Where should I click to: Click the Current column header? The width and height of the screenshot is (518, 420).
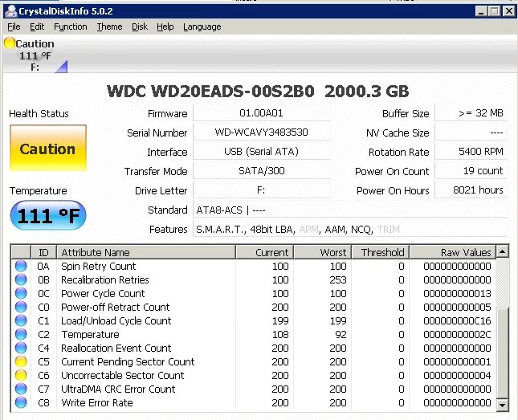point(264,252)
